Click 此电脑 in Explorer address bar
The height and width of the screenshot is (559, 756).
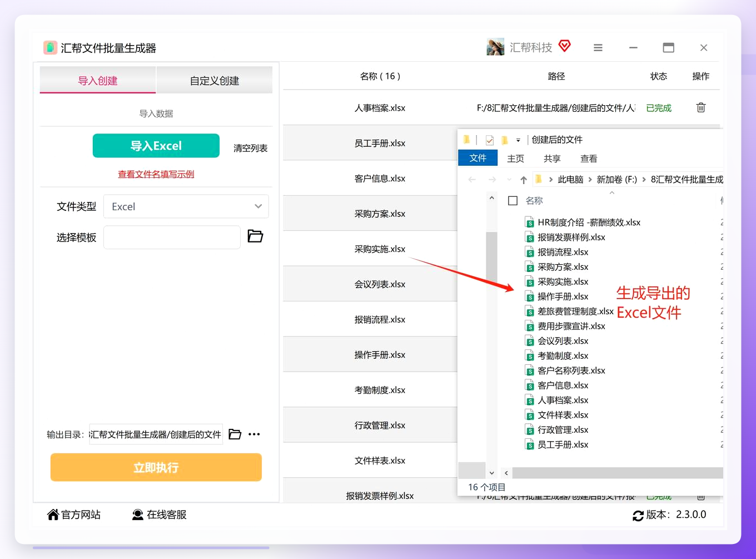570,179
